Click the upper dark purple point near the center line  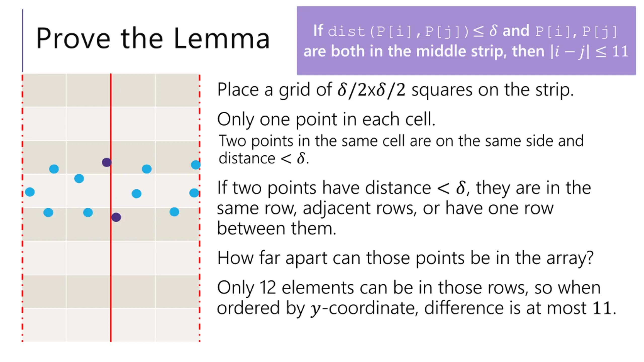pyautogui.click(x=107, y=162)
